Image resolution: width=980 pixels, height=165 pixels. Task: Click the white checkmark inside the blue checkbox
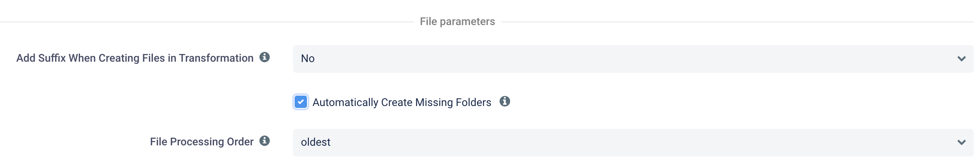pos(301,102)
